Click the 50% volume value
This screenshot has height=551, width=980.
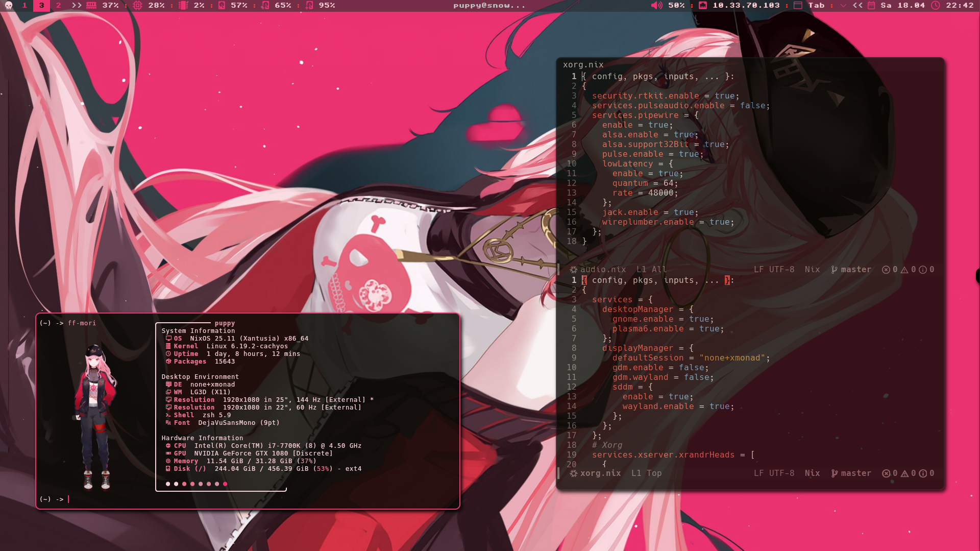(676, 6)
